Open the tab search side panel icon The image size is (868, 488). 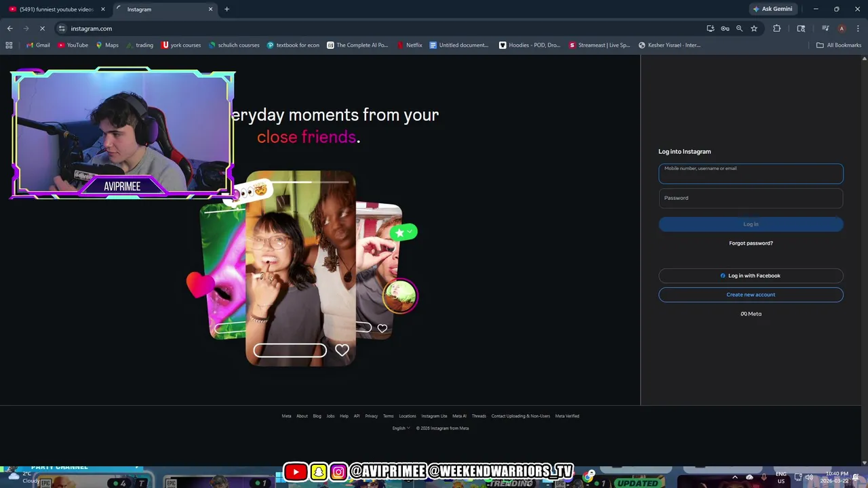click(801, 28)
